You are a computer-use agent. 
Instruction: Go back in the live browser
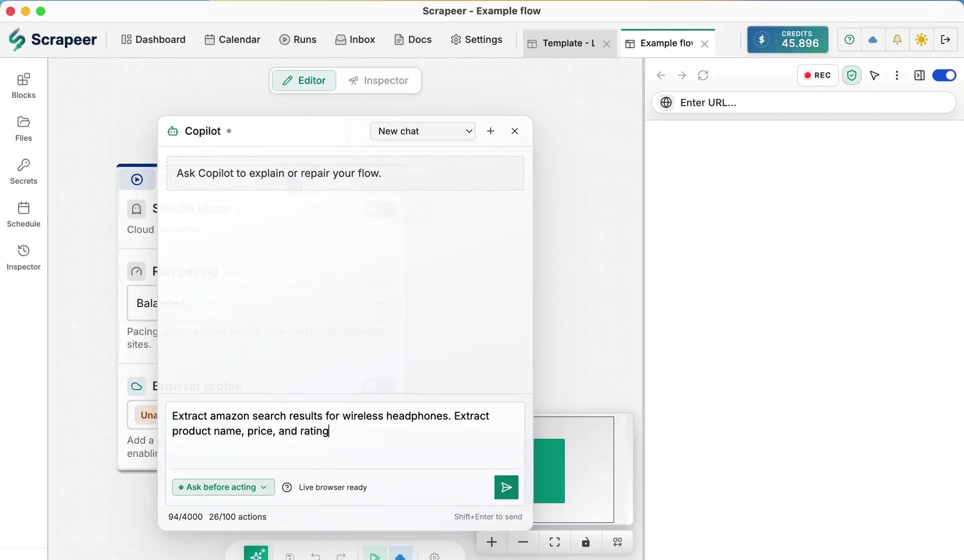[x=661, y=75]
